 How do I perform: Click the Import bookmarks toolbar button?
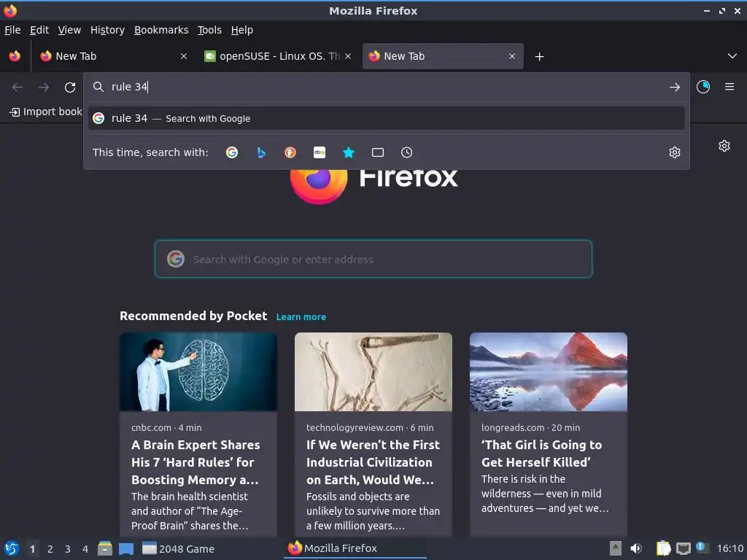(x=46, y=112)
